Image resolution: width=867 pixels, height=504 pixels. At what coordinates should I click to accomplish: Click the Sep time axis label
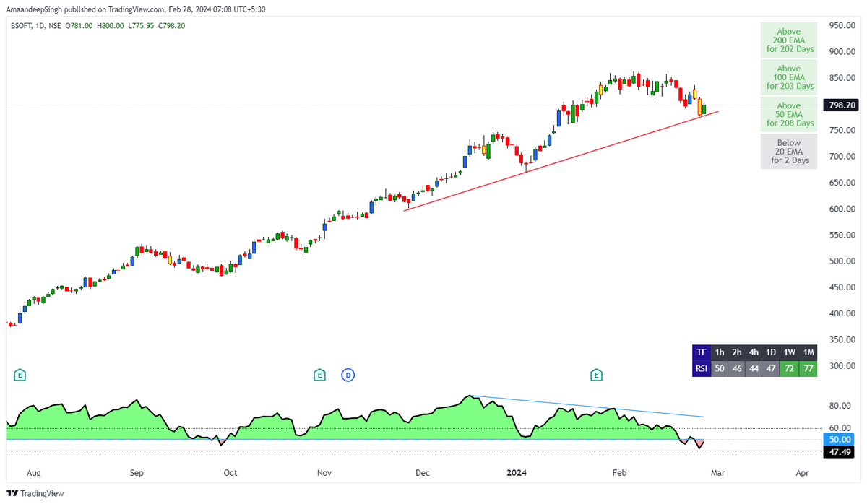[137, 473]
